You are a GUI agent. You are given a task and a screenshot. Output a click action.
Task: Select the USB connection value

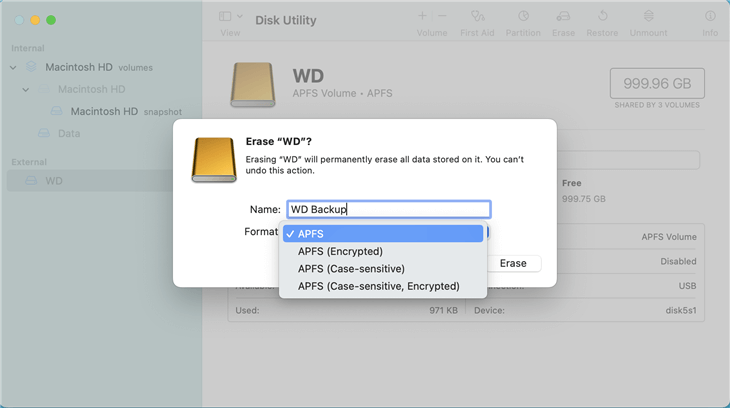pos(687,286)
